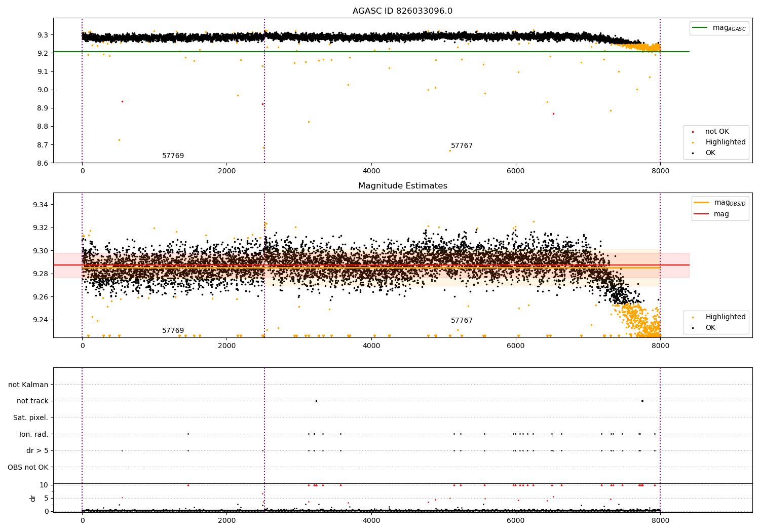760x532 pixels.
Task: Click the 57767 label in magnitude estimates plot
Action: coord(462,321)
